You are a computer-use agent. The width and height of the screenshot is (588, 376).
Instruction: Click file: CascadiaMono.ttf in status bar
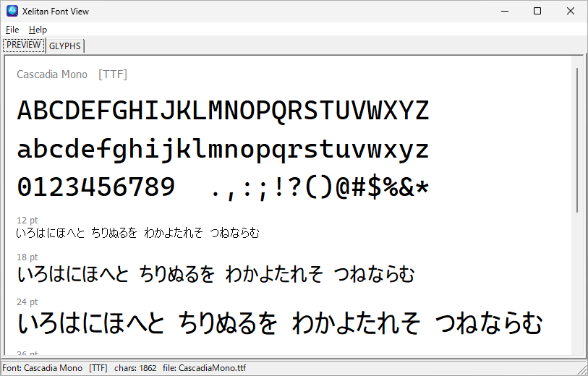point(205,368)
